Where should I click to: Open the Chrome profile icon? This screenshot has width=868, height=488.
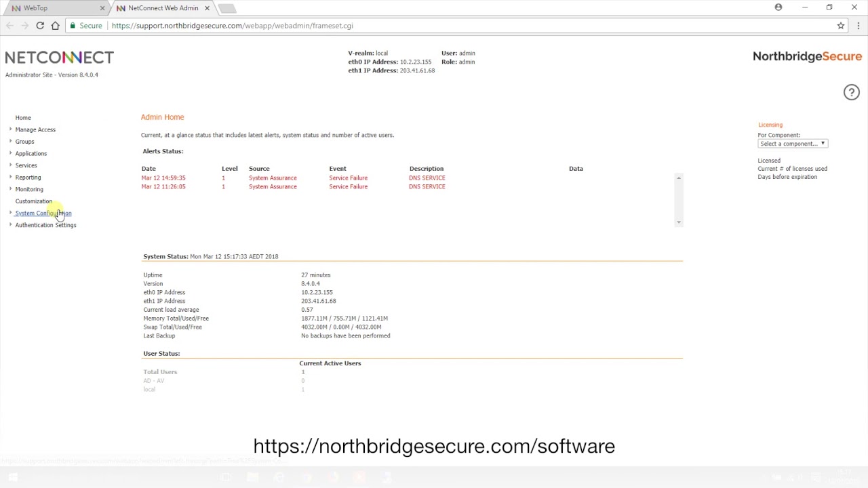778,7
